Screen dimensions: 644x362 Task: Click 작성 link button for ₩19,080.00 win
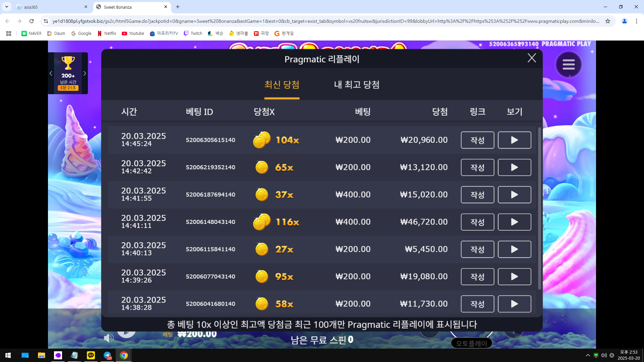(477, 277)
